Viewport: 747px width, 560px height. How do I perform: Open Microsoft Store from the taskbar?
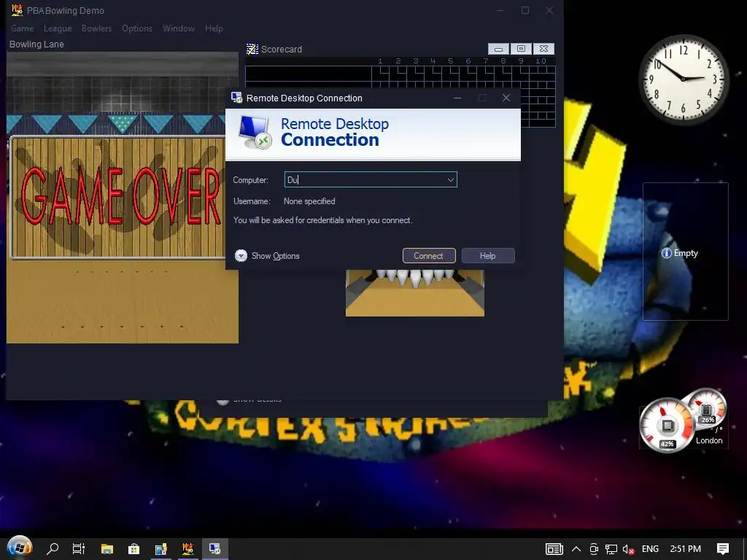[x=134, y=548]
